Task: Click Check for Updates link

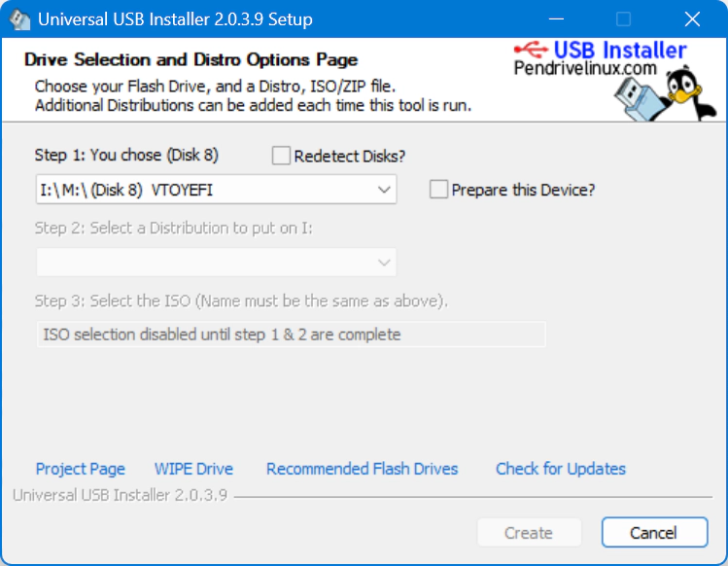Action: click(561, 469)
